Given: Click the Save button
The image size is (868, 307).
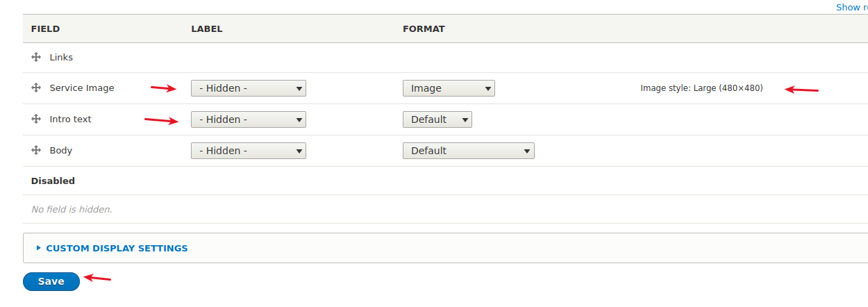Looking at the screenshot, I should 51,281.
